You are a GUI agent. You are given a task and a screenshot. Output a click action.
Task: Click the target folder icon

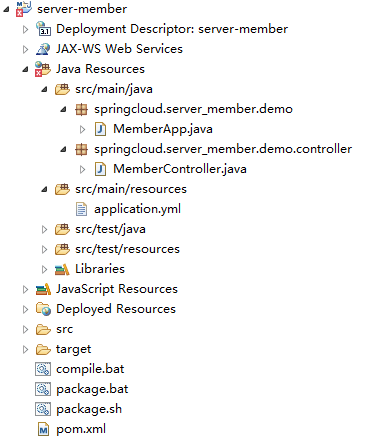pos(43,349)
